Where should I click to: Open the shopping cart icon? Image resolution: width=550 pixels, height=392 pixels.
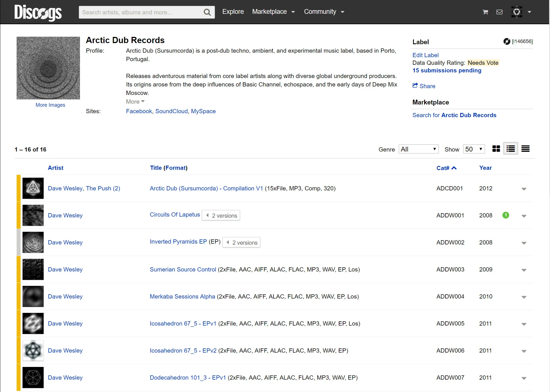(485, 12)
